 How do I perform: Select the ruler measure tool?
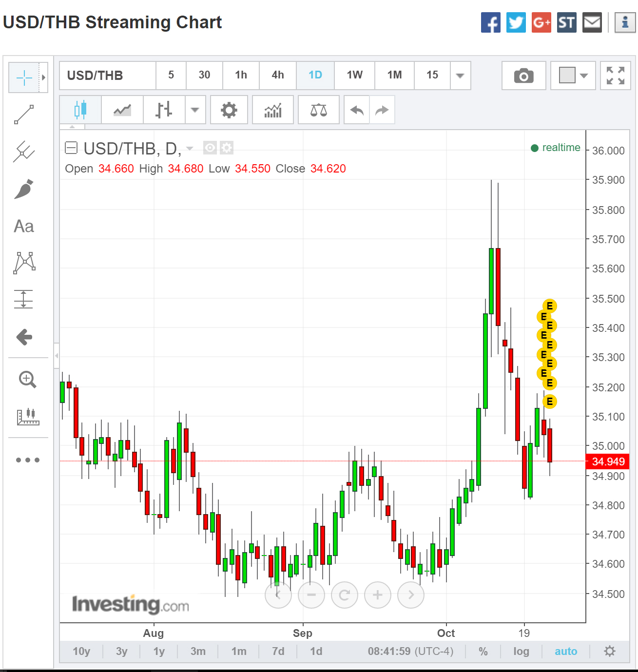tap(28, 417)
